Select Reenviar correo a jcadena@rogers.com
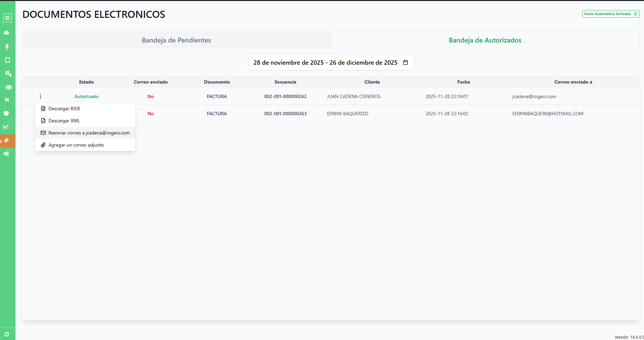The width and height of the screenshot is (644, 340). 85,133
